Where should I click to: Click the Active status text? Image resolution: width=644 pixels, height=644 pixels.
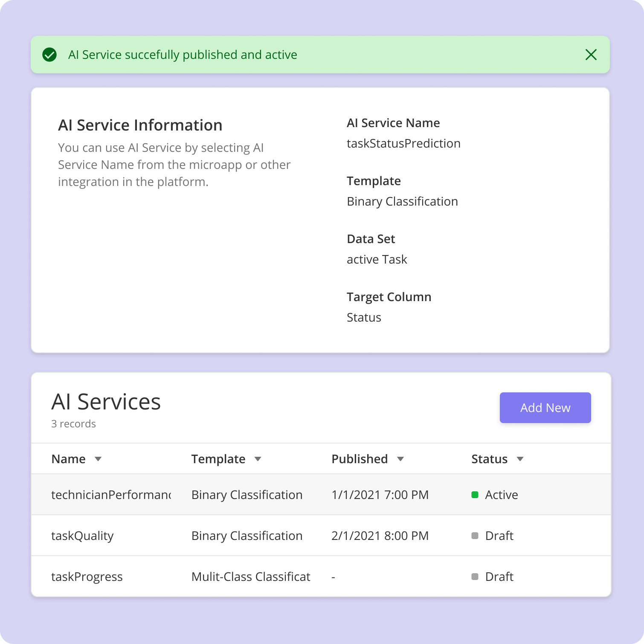tap(502, 495)
